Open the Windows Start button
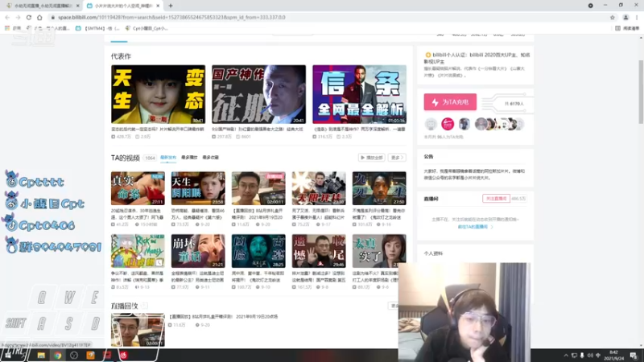 tap(8, 356)
